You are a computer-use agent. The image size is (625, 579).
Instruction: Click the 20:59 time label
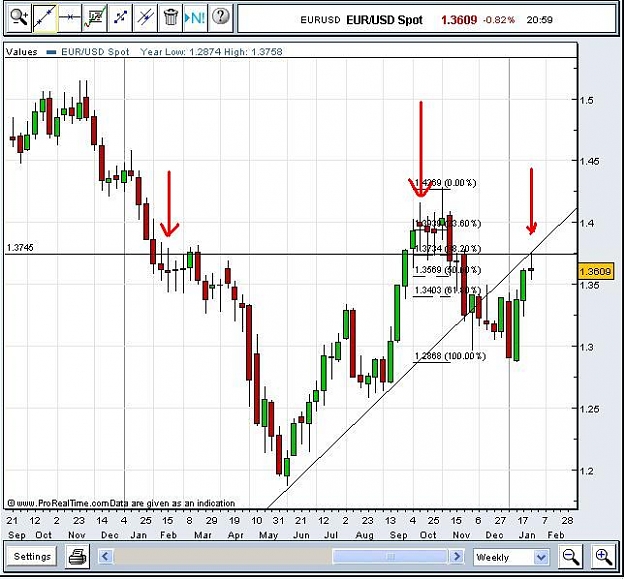point(539,20)
